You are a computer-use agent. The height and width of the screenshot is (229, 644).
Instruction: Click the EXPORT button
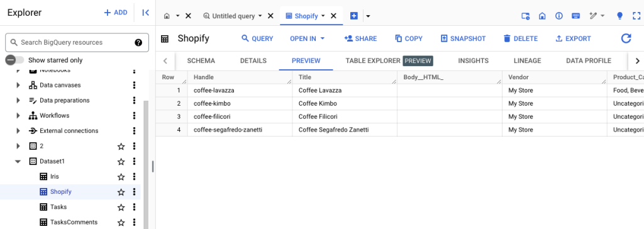(x=573, y=38)
